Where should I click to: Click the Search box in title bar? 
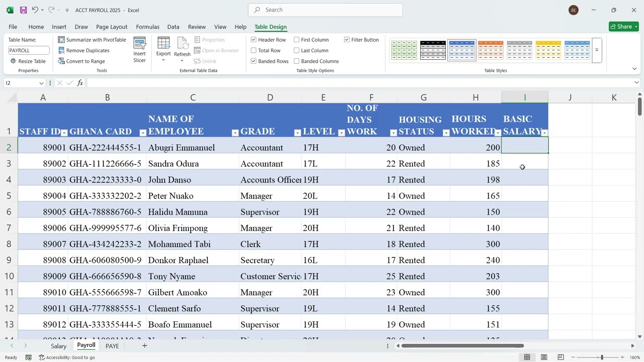click(x=325, y=10)
